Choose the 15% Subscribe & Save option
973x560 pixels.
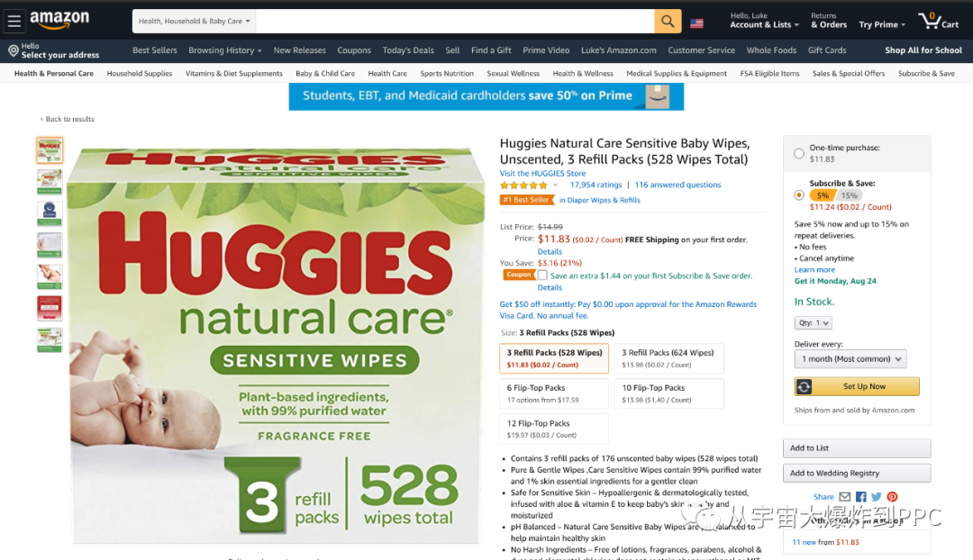pos(850,194)
